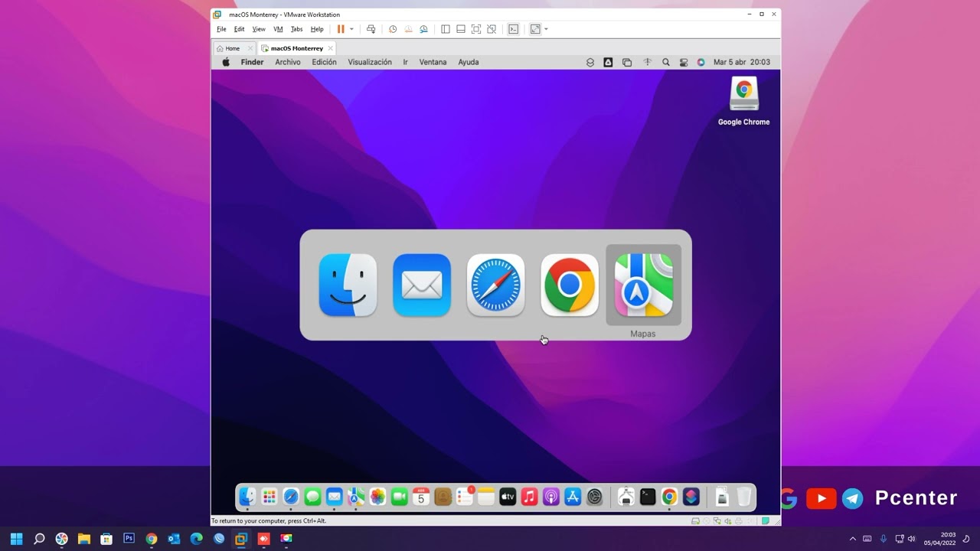Open VMware Edit menu

point(240,29)
